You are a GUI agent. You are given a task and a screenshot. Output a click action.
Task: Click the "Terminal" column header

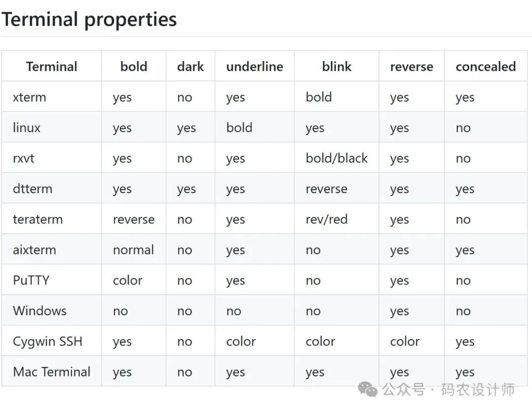[x=52, y=67]
